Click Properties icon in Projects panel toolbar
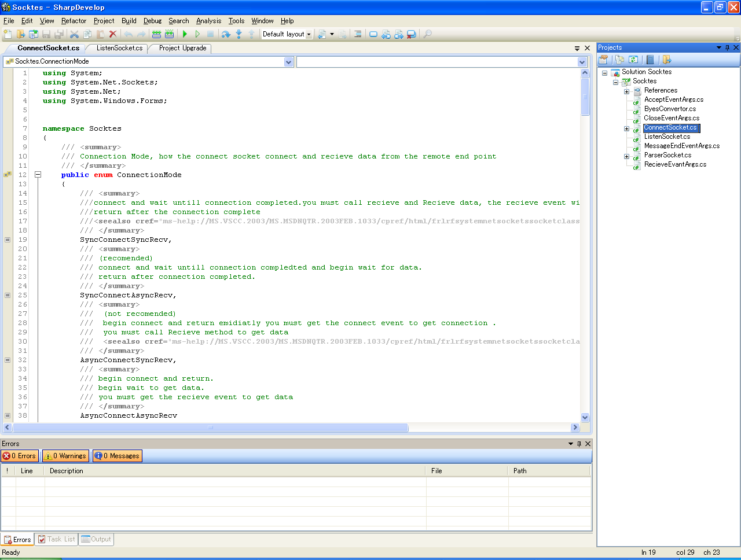Screen dimensions: 741x560 pos(603,60)
